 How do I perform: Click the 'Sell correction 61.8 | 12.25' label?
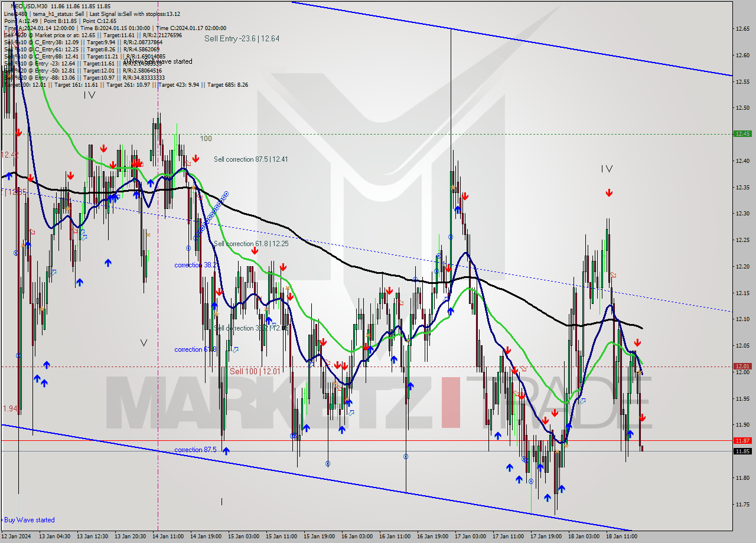click(x=251, y=244)
